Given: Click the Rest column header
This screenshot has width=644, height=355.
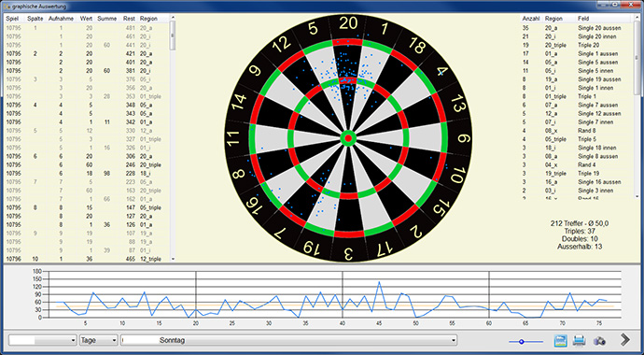Looking at the screenshot, I should click(x=129, y=19).
